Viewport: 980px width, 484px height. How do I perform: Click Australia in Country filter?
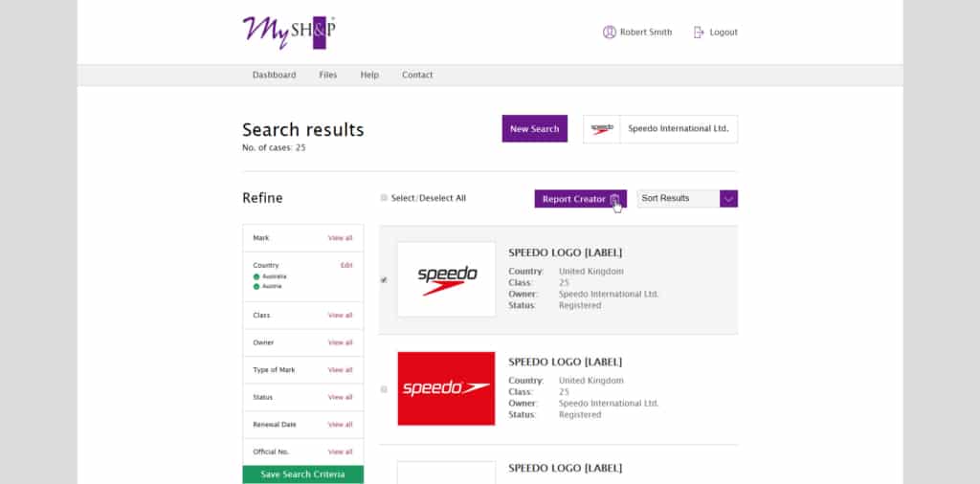coord(275,276)
